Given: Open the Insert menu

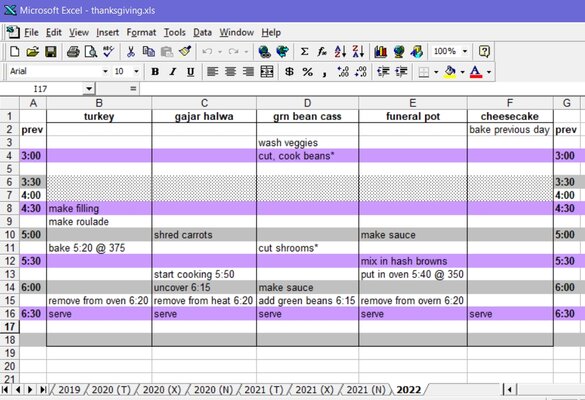Looking at the screenshot, I should (x=107, y=33).
